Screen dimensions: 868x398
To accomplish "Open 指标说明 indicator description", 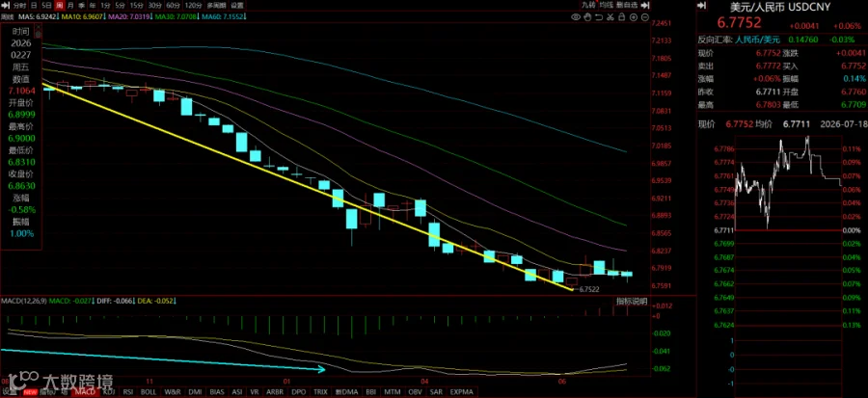I will (631, 302).
